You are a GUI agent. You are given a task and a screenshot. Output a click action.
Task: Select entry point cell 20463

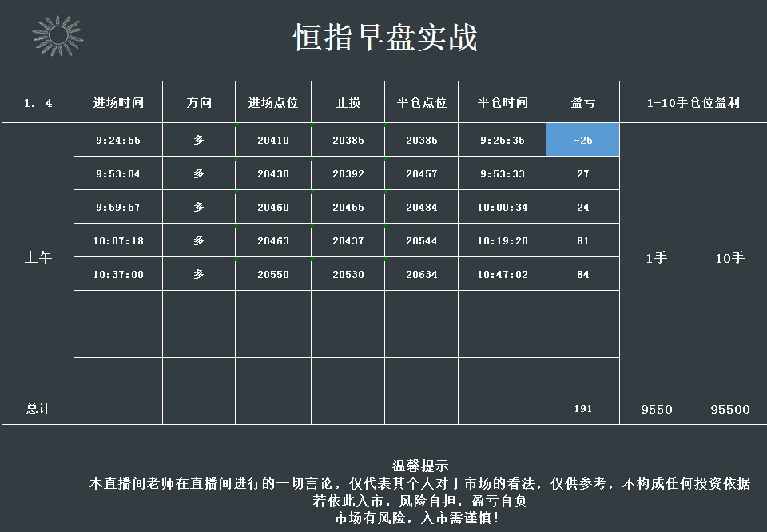tap(273, 240)
